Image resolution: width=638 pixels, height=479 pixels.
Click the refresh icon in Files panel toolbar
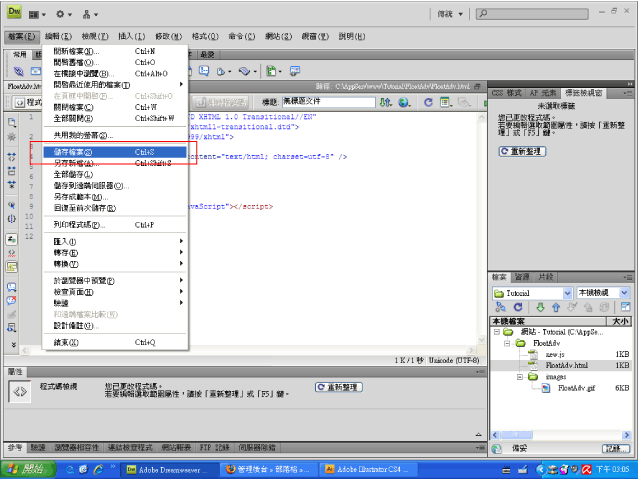coord(518,307)
